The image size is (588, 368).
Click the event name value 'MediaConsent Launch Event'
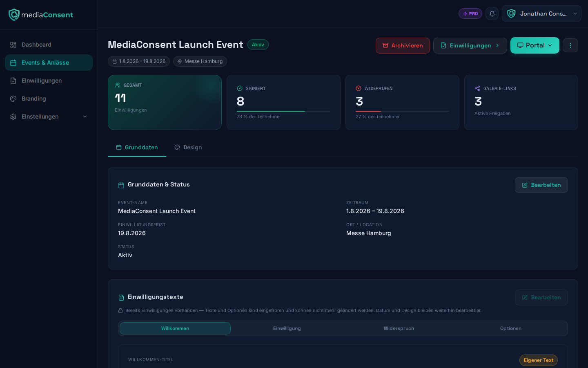click(157, 211)
